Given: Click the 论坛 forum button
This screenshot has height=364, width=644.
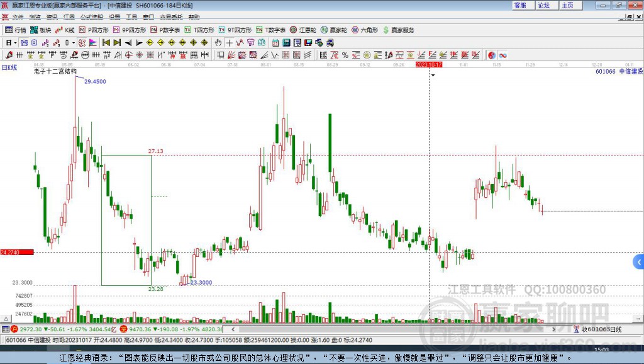Looking at the screenshot, I should (x=543, y=5).
